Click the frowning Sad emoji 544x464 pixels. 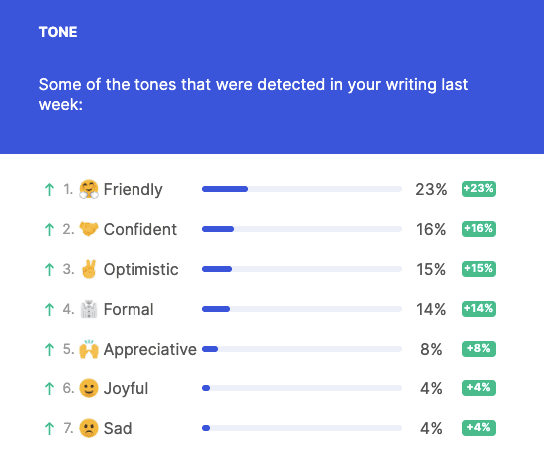[89, 428]
